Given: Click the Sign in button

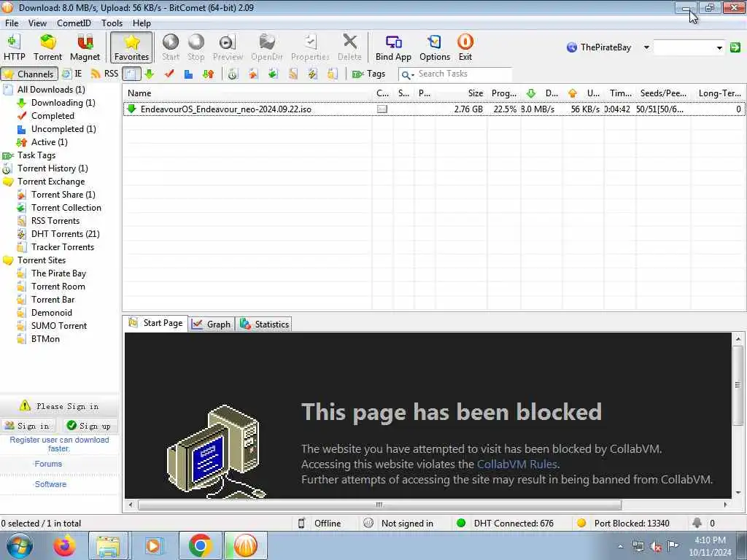Looking at the screenshot, I should [x=28, y=426].
